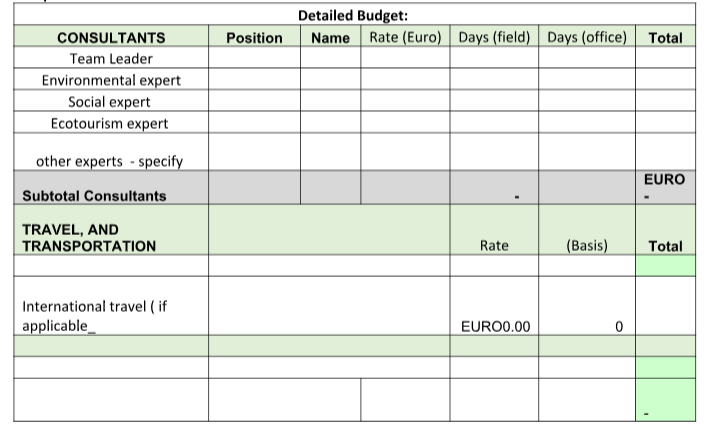Click the other experts - specify cell
Viewport: 707px width, 433px height.
(111, 152)
